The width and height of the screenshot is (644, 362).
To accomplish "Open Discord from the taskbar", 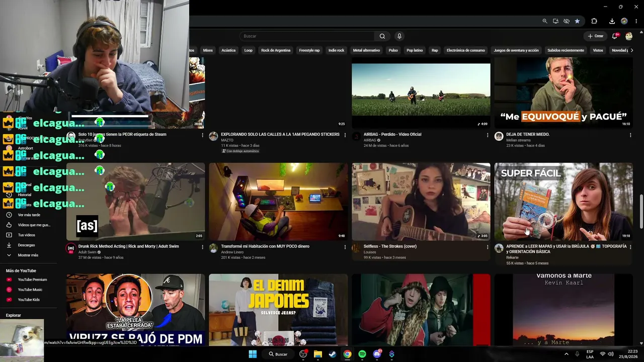I will point(377,354).
